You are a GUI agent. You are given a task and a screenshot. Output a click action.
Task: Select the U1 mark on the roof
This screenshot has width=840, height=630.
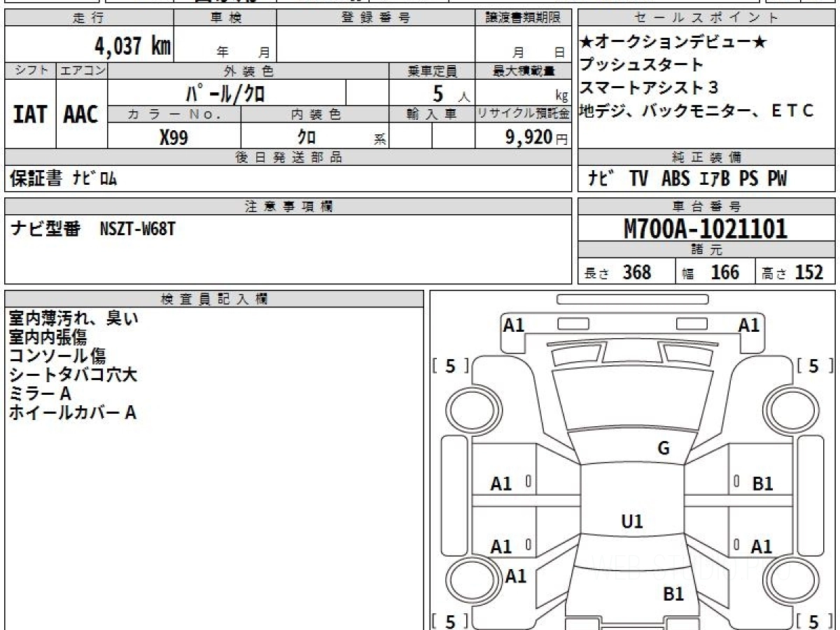(x=632, y=521)
